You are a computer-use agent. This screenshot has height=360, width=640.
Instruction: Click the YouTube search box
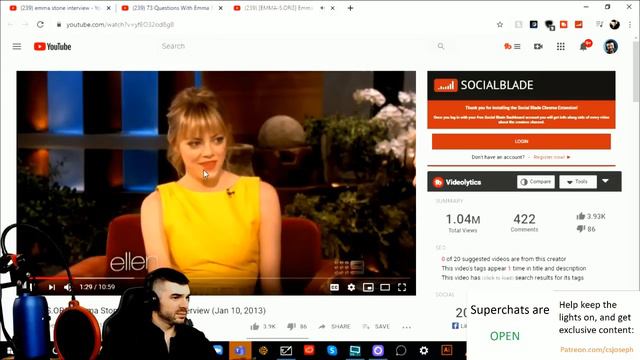296,46
